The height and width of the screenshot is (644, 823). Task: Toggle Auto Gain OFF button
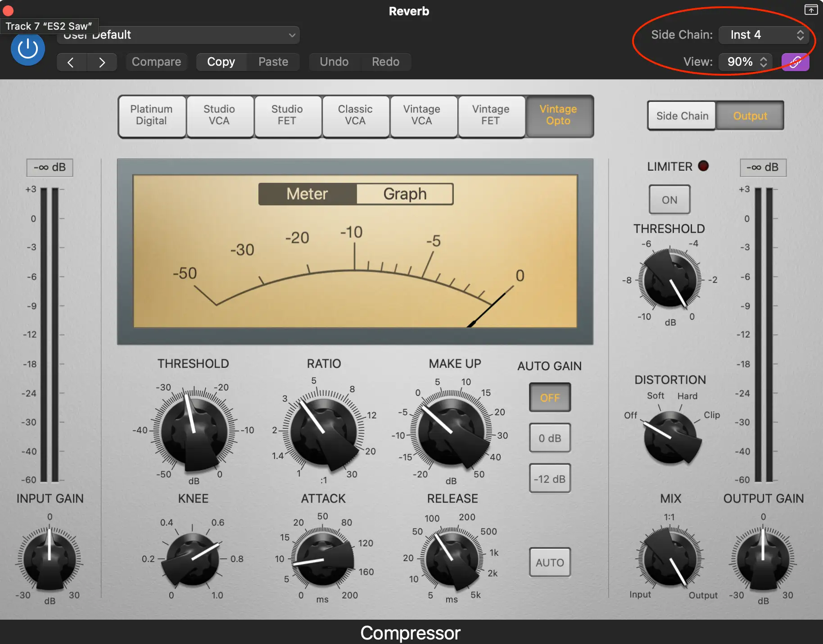point(550,398)
